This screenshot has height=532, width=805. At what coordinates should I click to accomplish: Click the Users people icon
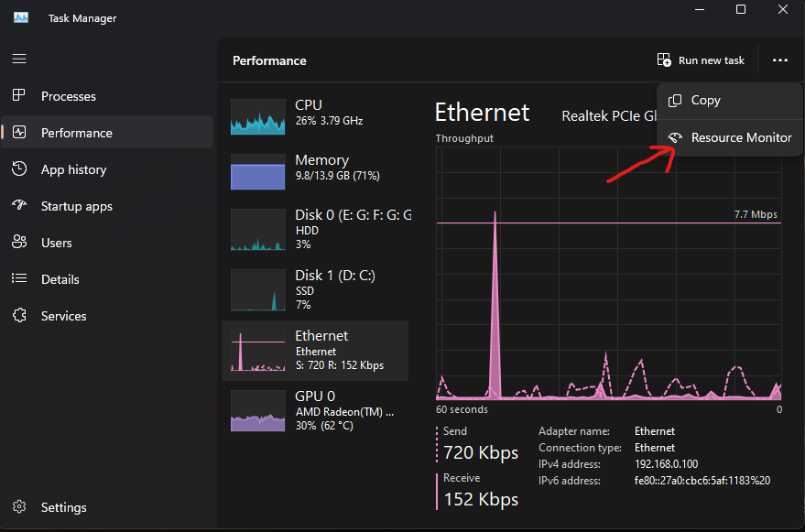tap(19, 243)
